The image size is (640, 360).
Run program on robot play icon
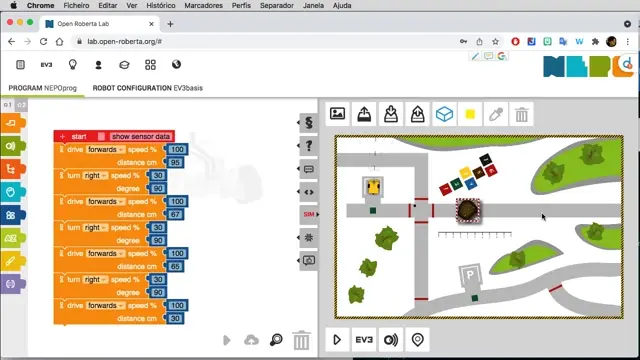click(227, 340)
